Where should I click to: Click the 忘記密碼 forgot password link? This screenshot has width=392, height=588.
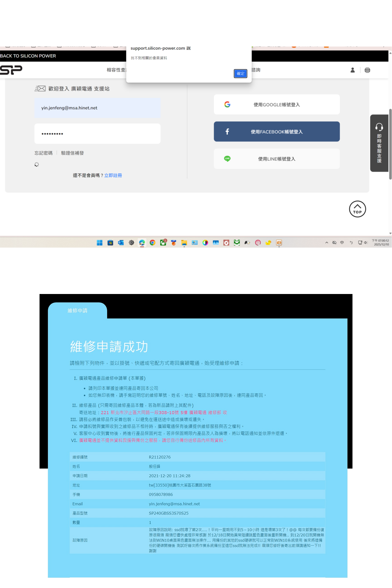coord(43,153)
